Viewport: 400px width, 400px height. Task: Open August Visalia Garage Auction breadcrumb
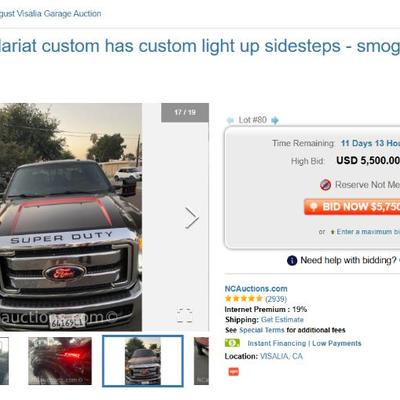tap(51, 14)
